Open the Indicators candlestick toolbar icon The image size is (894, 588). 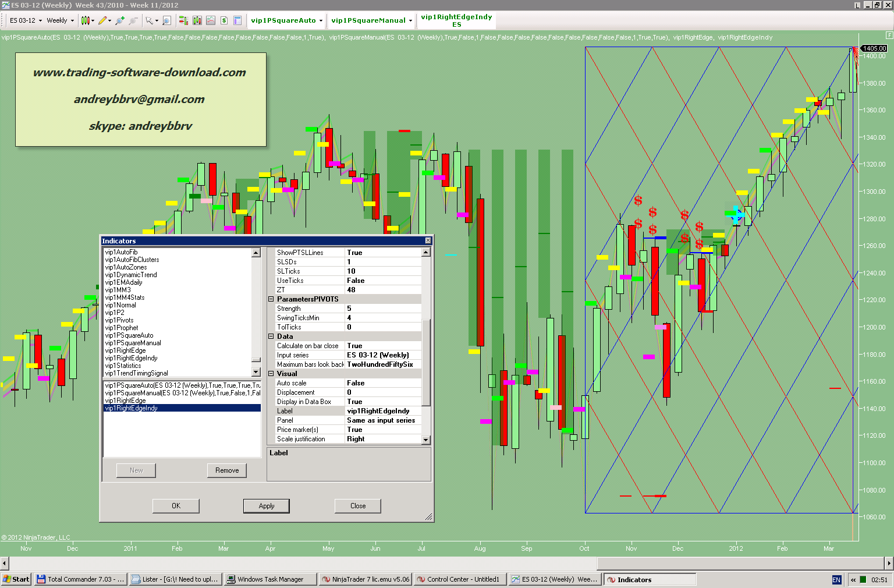pos(197,20)
